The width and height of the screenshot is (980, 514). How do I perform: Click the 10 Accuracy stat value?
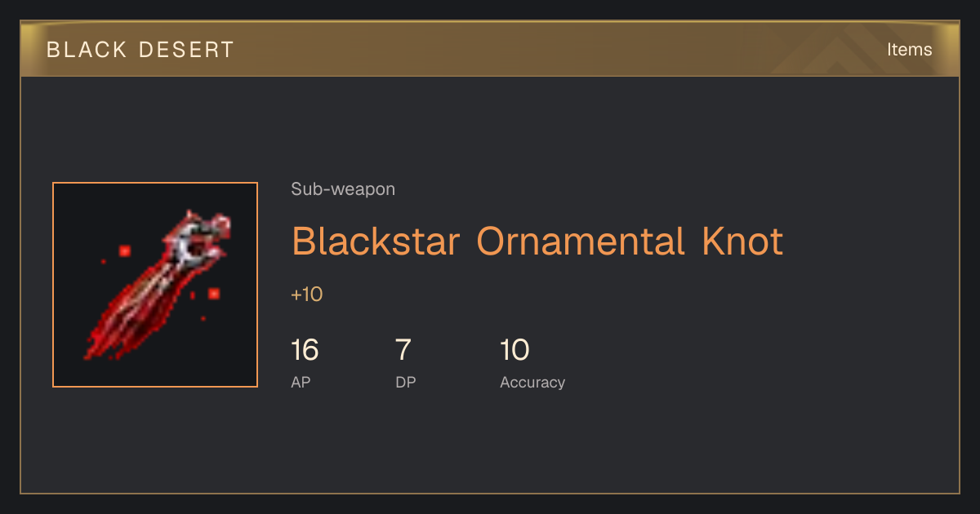pyautogui.click(x=514, y=350)
